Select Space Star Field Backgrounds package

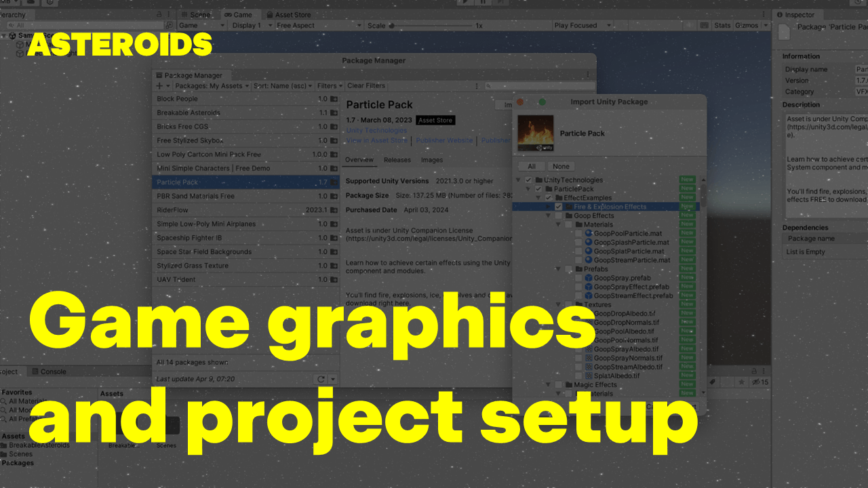[246, 252]
